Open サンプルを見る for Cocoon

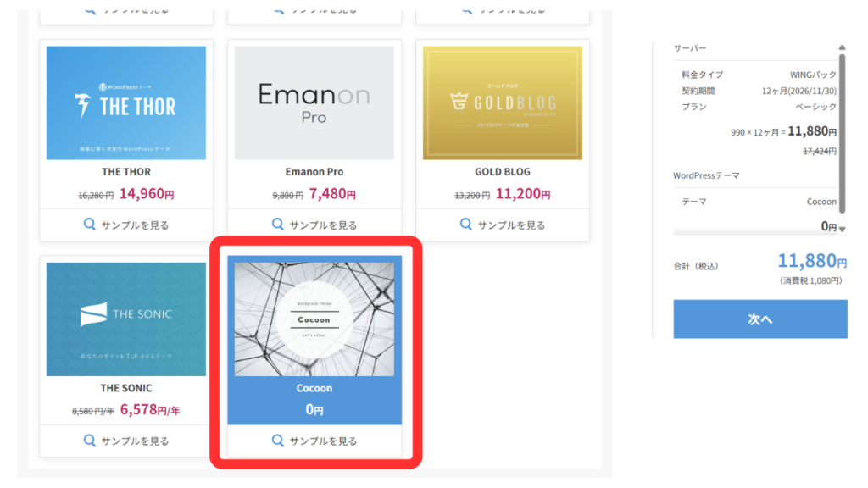[x=323, y=441]
